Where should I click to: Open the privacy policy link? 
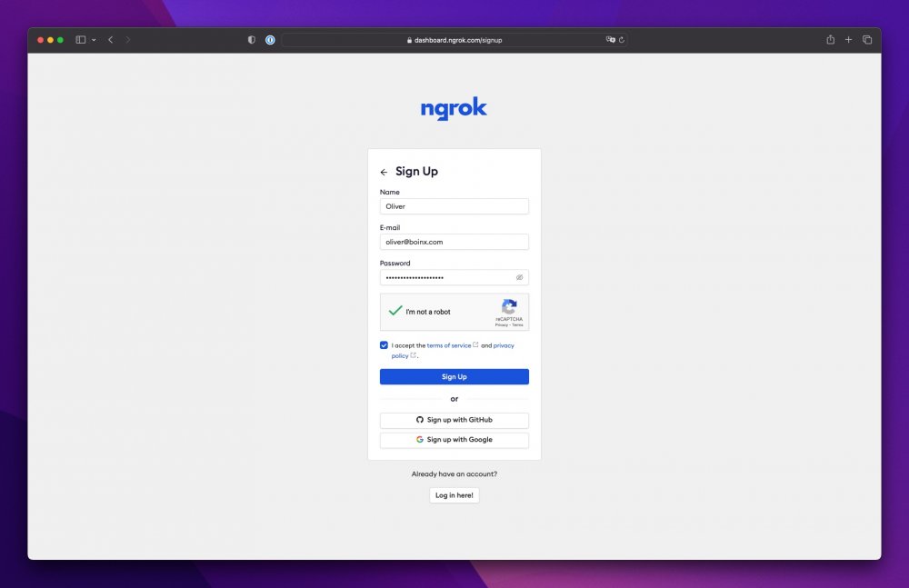click(504, 345)
